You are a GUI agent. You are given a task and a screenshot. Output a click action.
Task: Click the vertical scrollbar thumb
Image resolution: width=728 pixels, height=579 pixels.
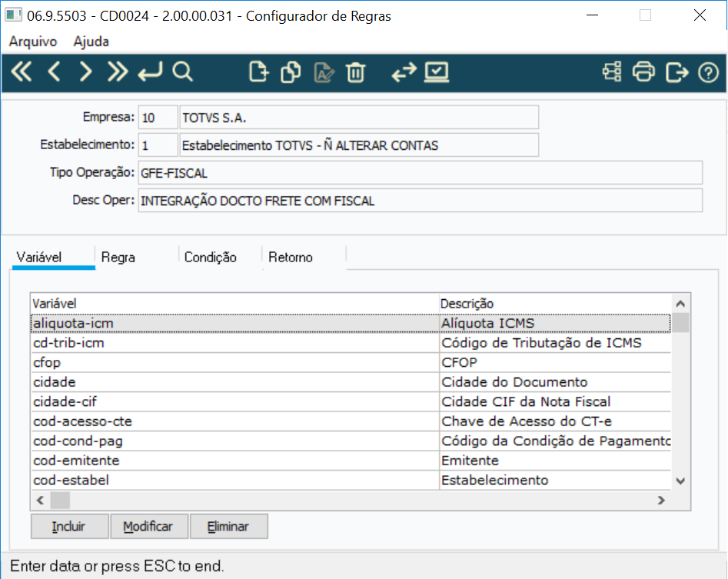tap(680, 323)
